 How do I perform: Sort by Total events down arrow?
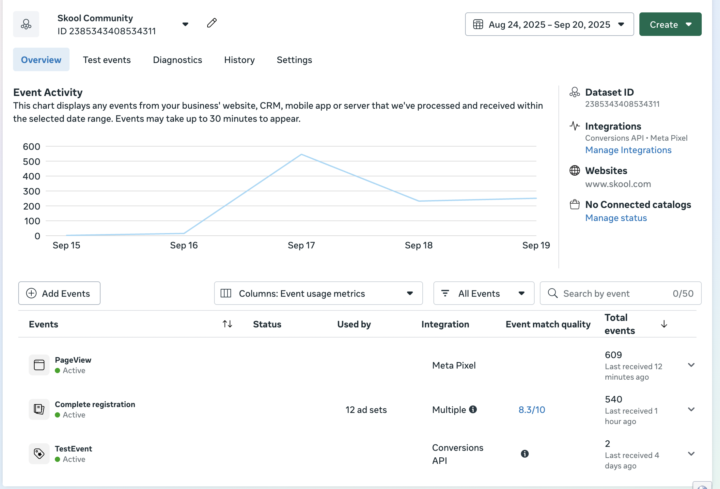click(664, 324)
